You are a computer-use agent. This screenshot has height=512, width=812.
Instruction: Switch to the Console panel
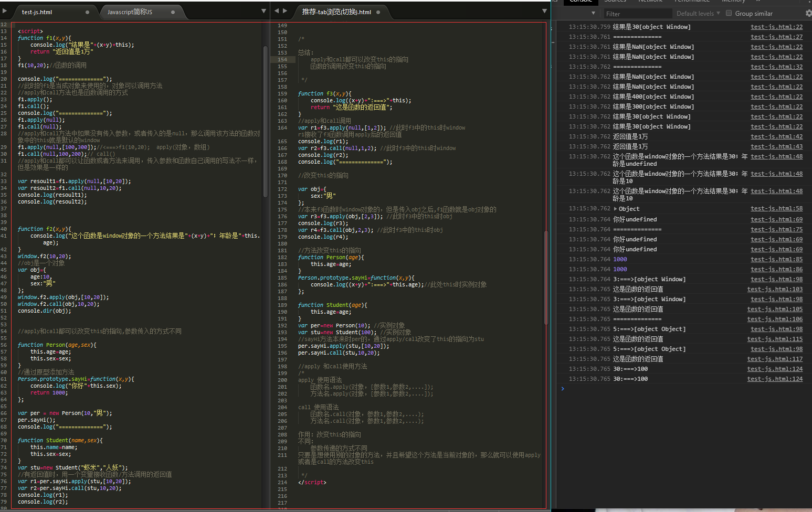(581, 1)
